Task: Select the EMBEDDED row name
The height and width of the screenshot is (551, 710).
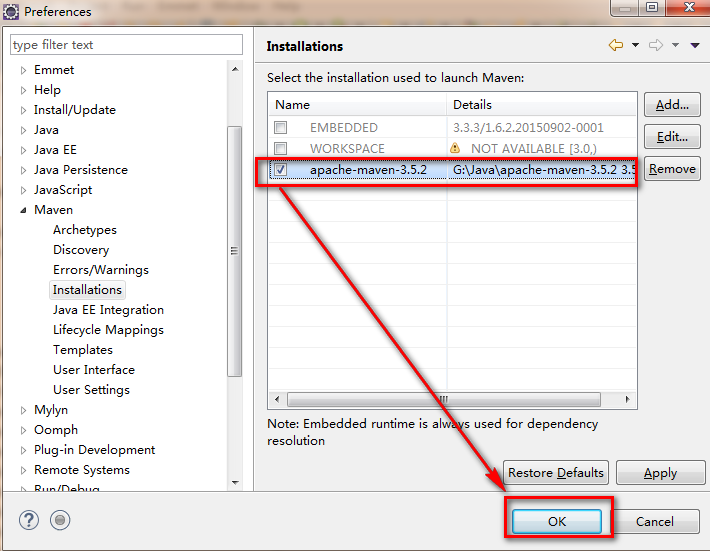Action: click(x=344, y=128)
